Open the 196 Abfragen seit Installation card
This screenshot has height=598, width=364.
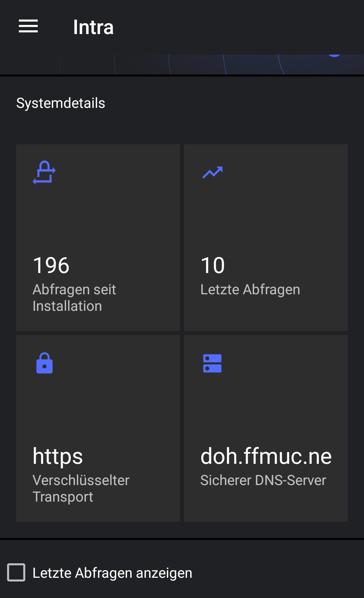click(x=98, y=238)
